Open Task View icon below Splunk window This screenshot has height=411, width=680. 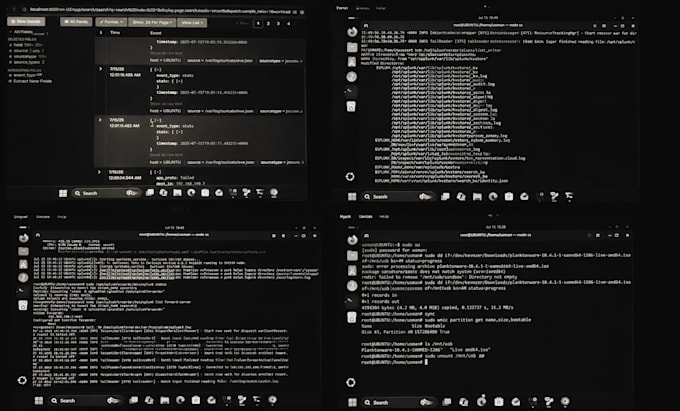tap(150, 192)
